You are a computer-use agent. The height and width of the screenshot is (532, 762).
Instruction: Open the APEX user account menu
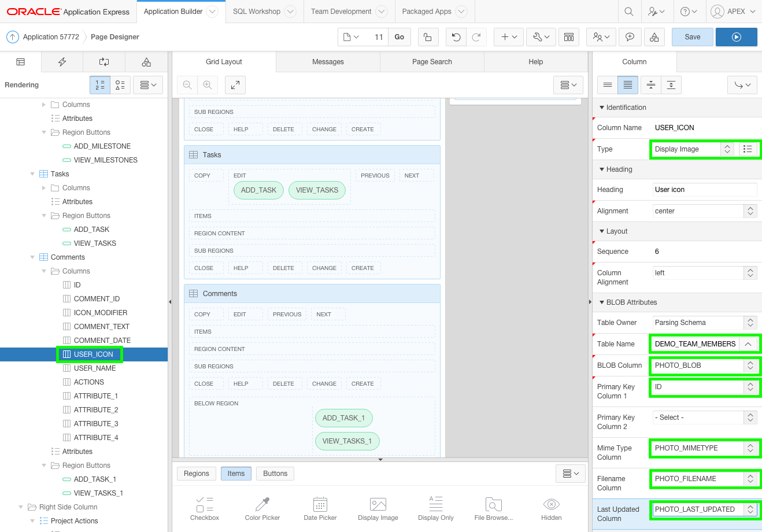734,12
